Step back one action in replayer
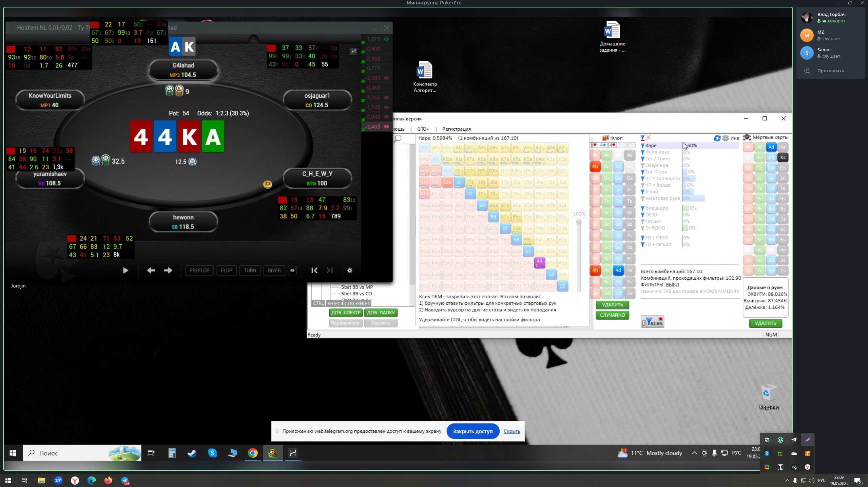The height and width of the screenshot is (487, 868). [x=151, y=270]
